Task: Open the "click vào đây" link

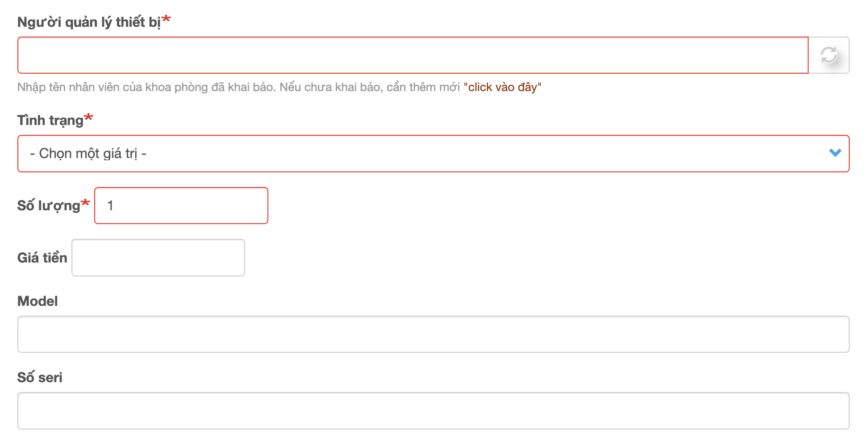Action: 502,87
